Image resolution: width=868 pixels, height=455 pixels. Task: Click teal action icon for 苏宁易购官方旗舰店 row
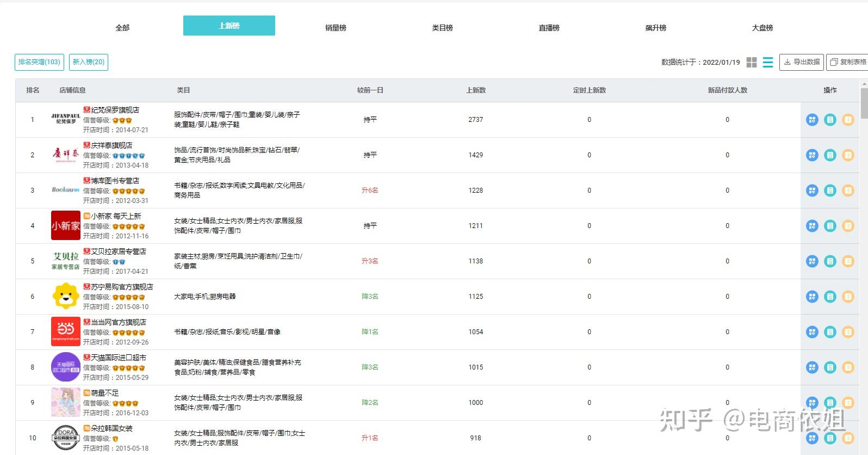(x=830, y=297)
